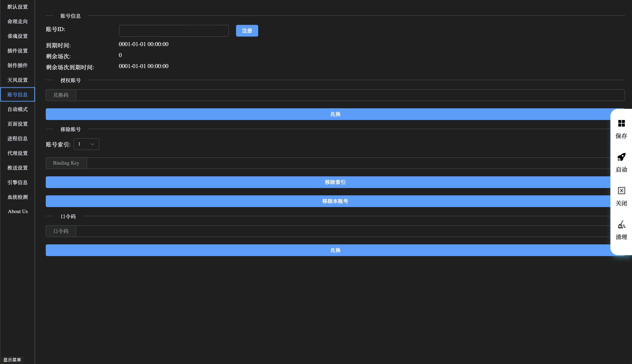
Task: Open 引擎信息 page
Action: point(18,182)
